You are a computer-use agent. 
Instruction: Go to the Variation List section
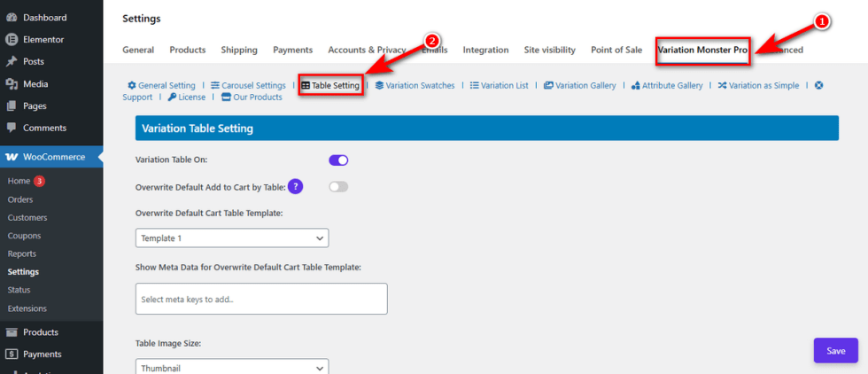(504, 85)
